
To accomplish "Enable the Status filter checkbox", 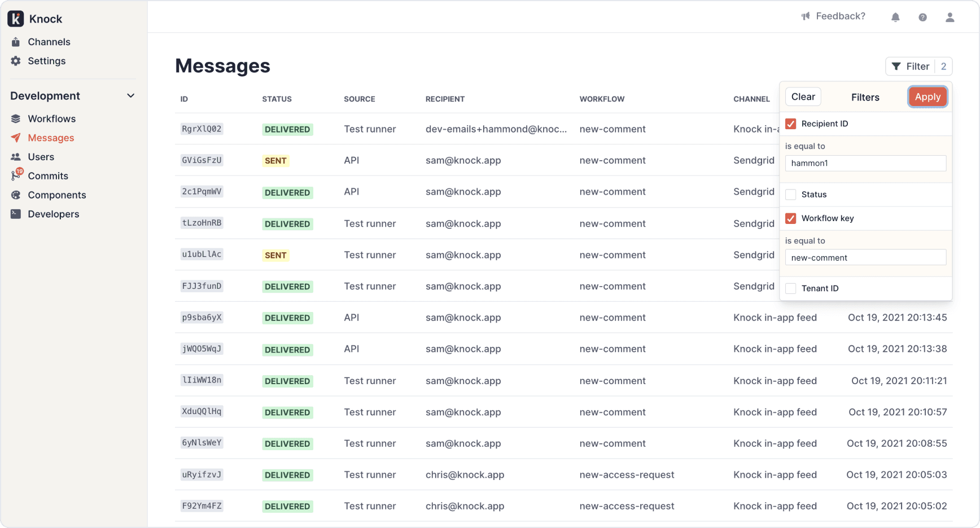I will (x=791, y=195).
